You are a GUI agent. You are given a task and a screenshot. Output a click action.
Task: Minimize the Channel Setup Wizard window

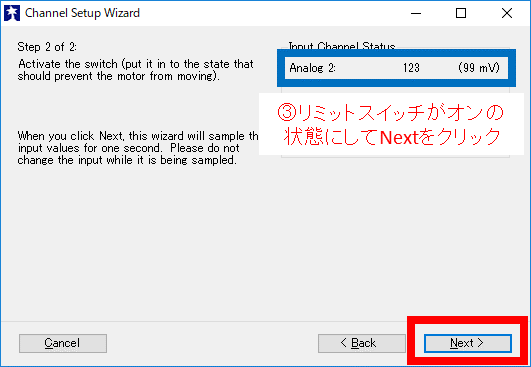[416, 13]
